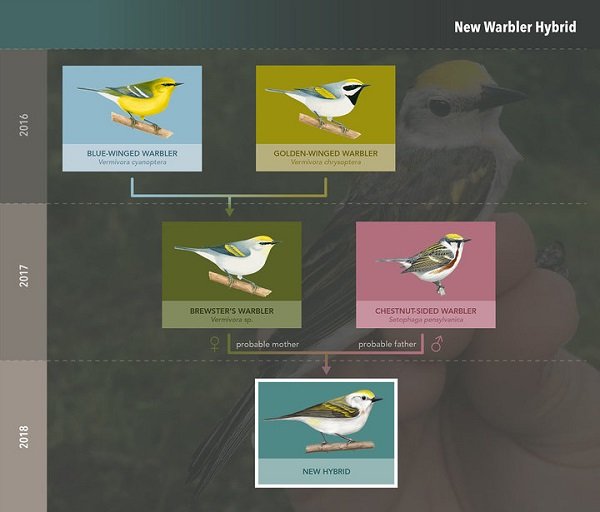Image resolution: width=600 pixels, height=512 pixels.
Task: Click the "probable father" text
Action: pyautogui.click(x=389, y=345)
